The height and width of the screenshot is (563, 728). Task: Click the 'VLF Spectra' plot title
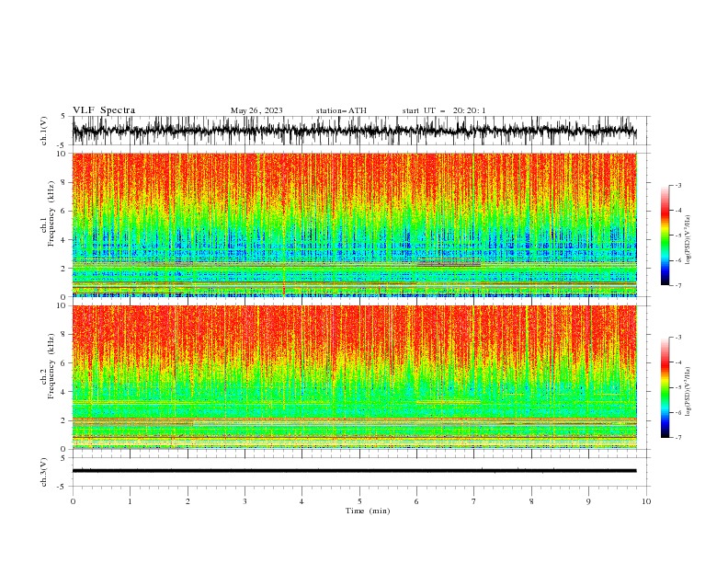coord(104,110)
